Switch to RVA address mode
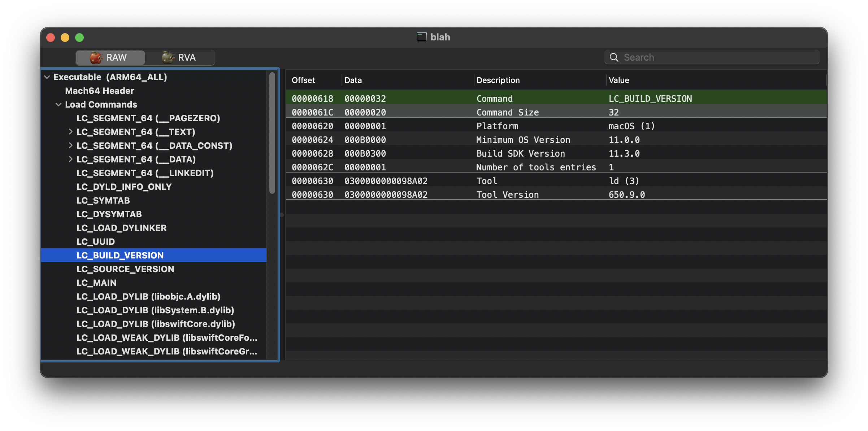This screenshot has width=868, height=431. coord(180,57)
